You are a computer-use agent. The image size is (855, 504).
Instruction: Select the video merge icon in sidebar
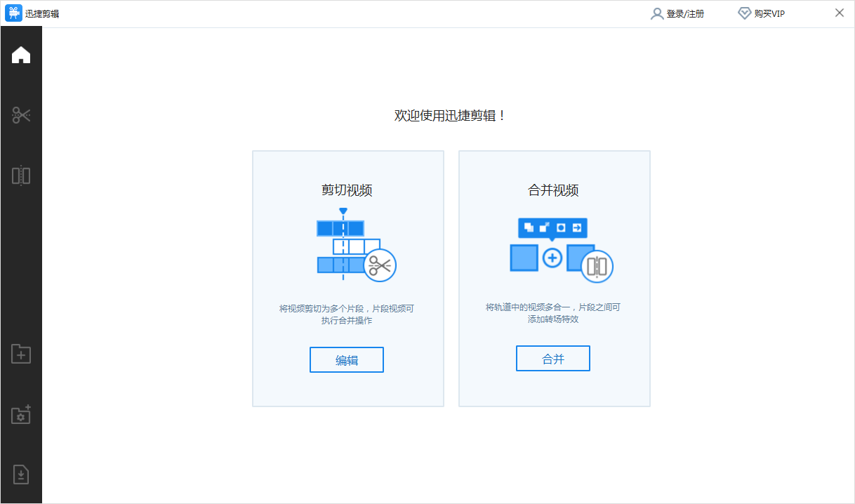coord(21,175)
